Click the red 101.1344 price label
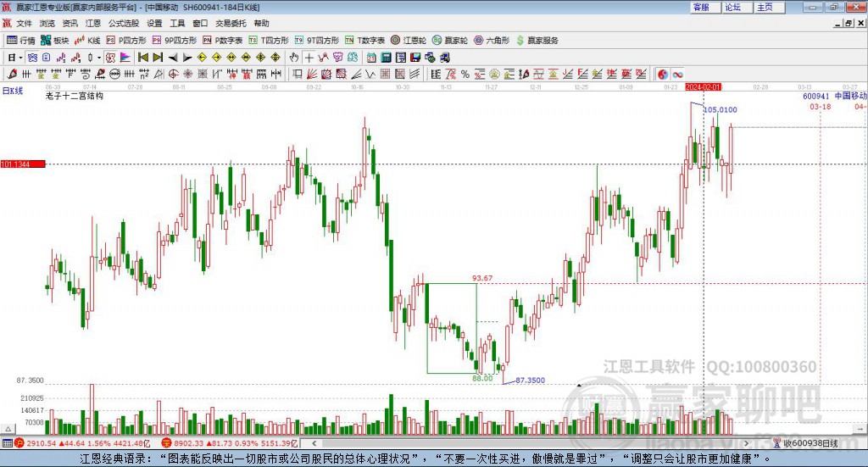Viewport: 868px width, 467px height. click(23, 164)
